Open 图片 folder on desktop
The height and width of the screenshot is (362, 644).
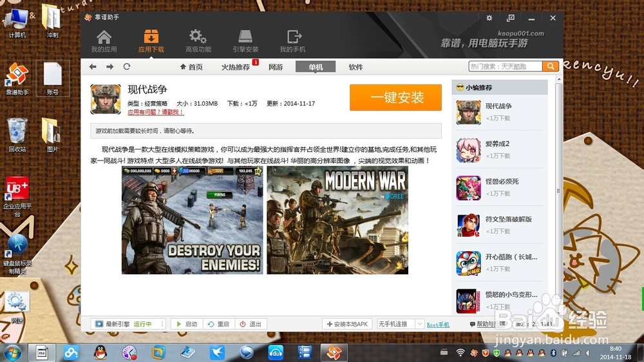pos(52,135)
